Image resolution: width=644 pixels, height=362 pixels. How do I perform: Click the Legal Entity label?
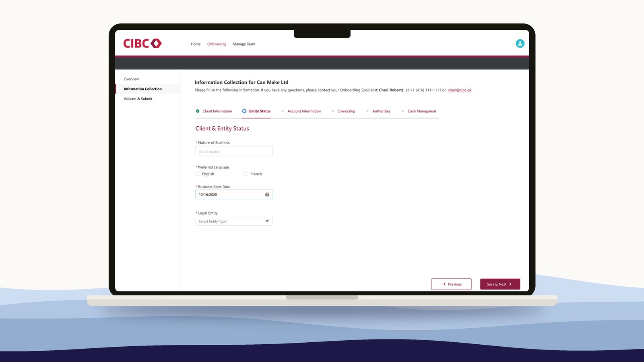tap(208, 213)
